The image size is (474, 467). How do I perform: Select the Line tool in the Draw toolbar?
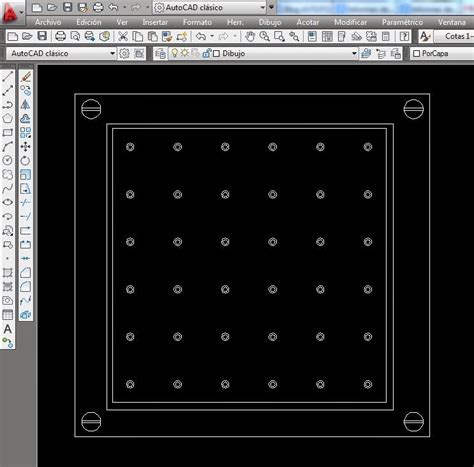[7, 76]
